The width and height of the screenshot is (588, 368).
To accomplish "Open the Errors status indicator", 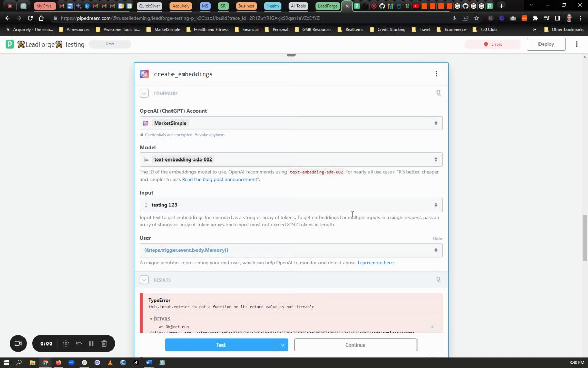I will [493, 44].
